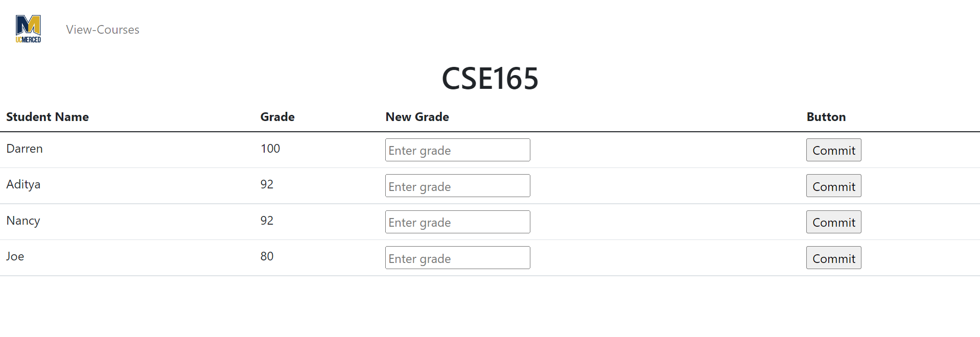Viewport: 980px width, 337px height.
Task: Click the Commit button in Aditya's row
Action: [833, 185]
